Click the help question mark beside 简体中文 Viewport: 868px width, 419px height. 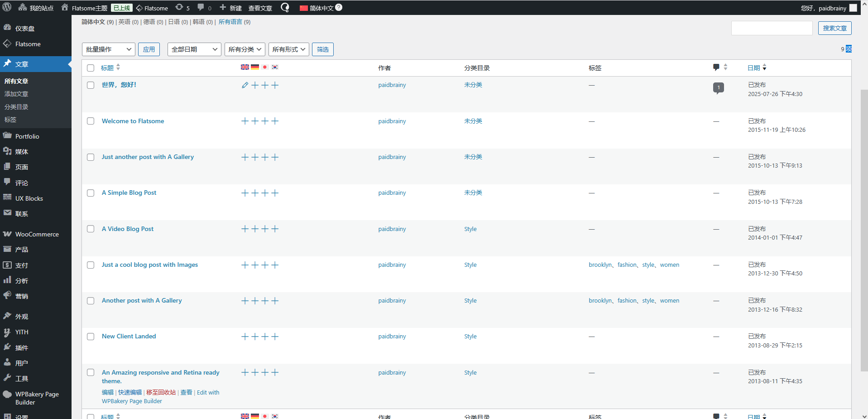click(339, 7)
